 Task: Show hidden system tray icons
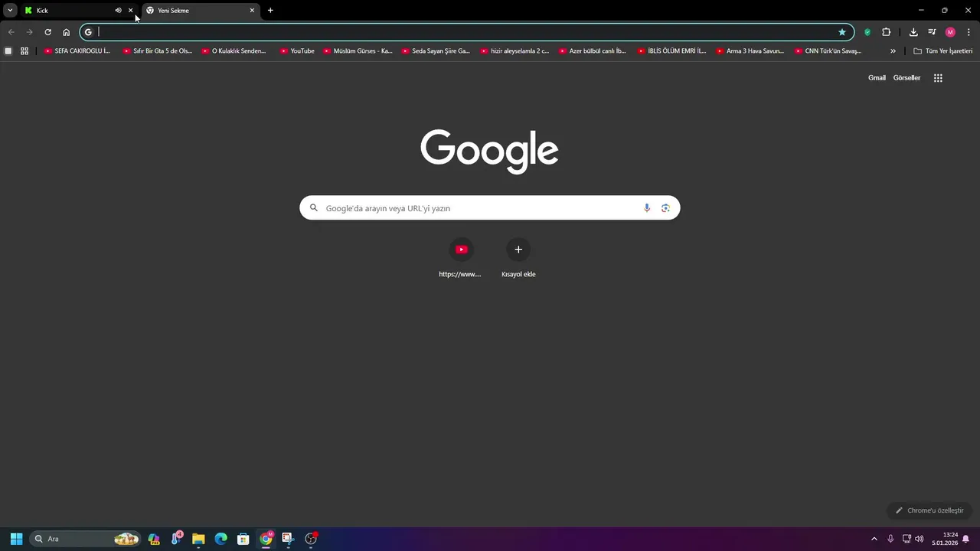click(x=874, y=539)
